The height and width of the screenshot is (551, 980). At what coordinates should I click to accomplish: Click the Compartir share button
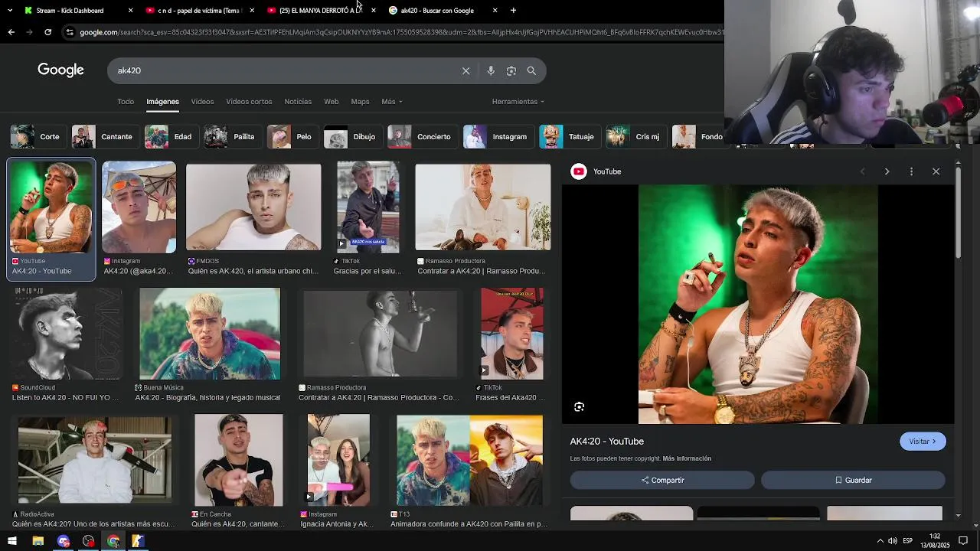point(662,480)
